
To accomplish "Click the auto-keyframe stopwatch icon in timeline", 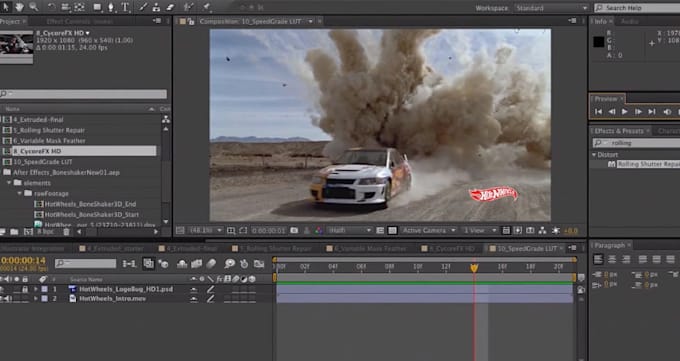I will [x=244, y=263].
